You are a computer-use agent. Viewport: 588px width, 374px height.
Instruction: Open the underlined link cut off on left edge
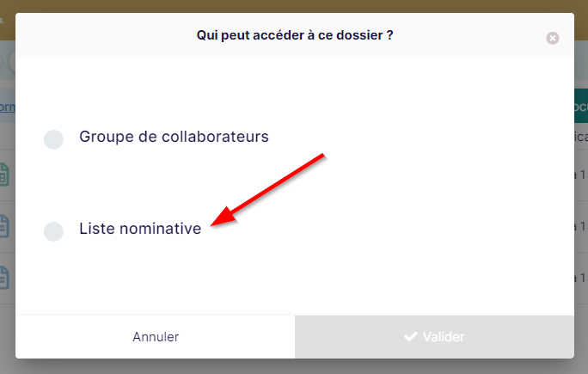pyautogui.click(x=8, y=107)
